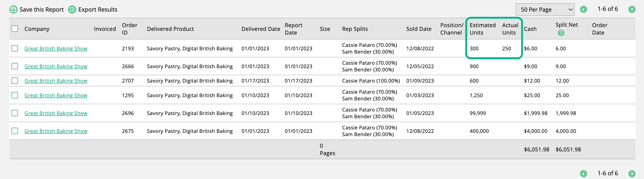Click the bottom previous page arrow
The image size is (644, 179).
[x=583, y=173]
